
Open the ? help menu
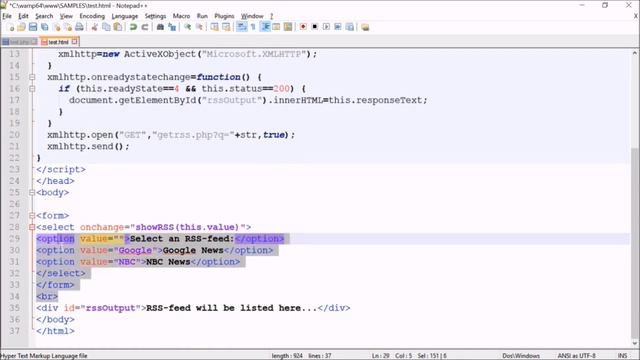[271, 16]
